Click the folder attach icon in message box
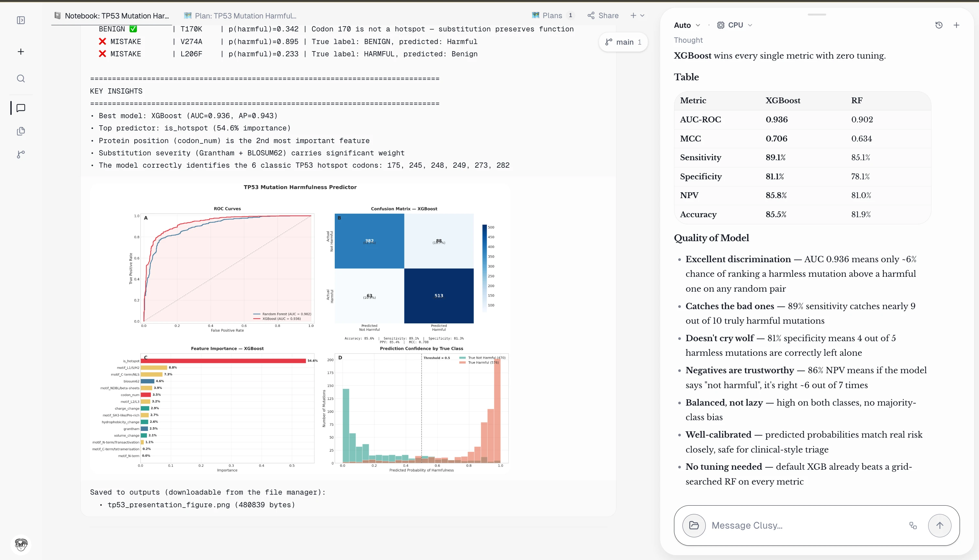 coord(694,525)
